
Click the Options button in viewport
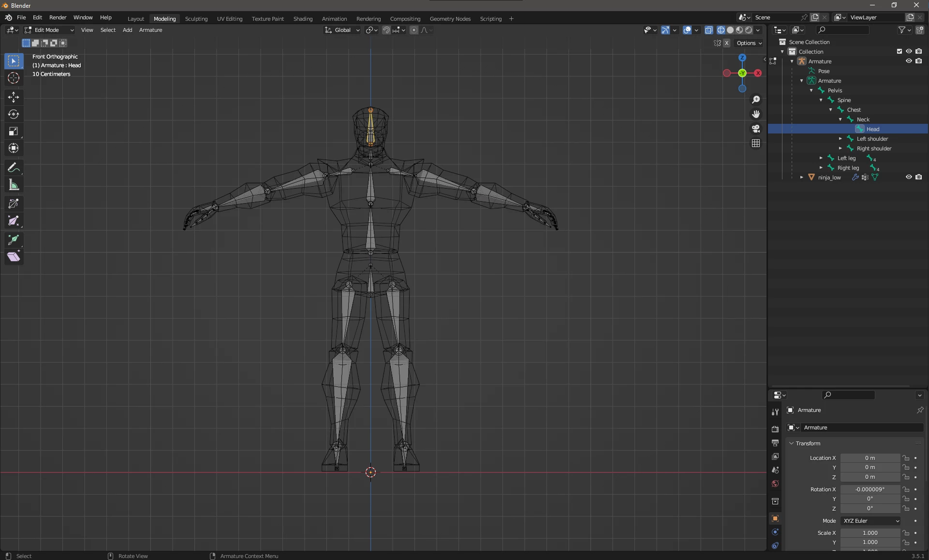749,43
